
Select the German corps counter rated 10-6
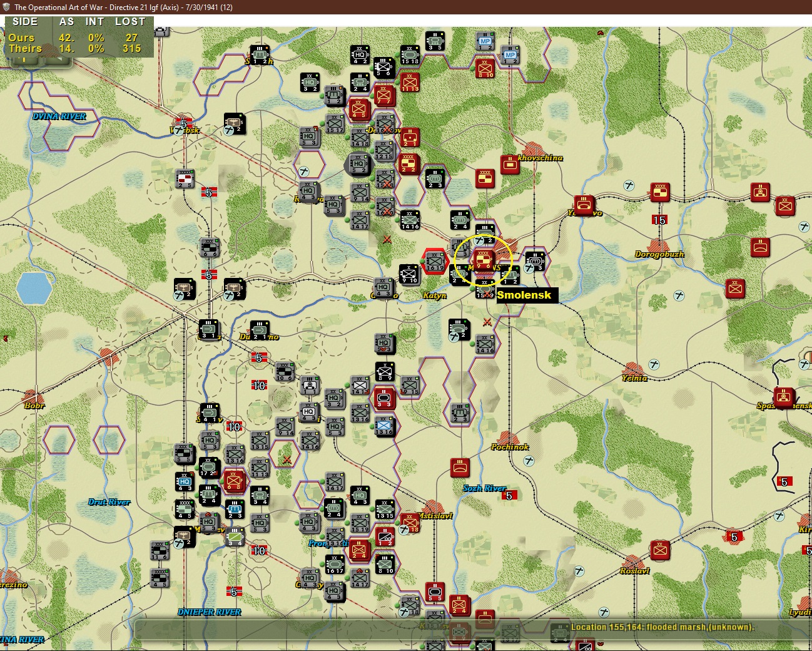285,371
